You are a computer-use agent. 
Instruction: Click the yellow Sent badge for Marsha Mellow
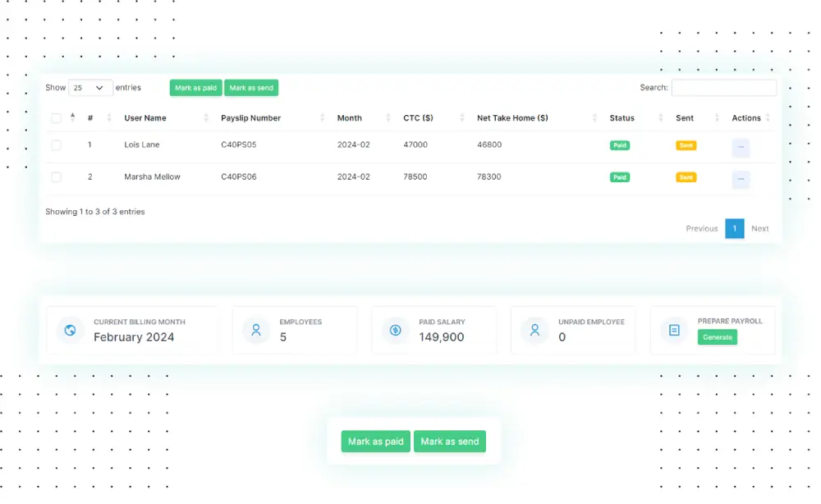pos(686,176)
